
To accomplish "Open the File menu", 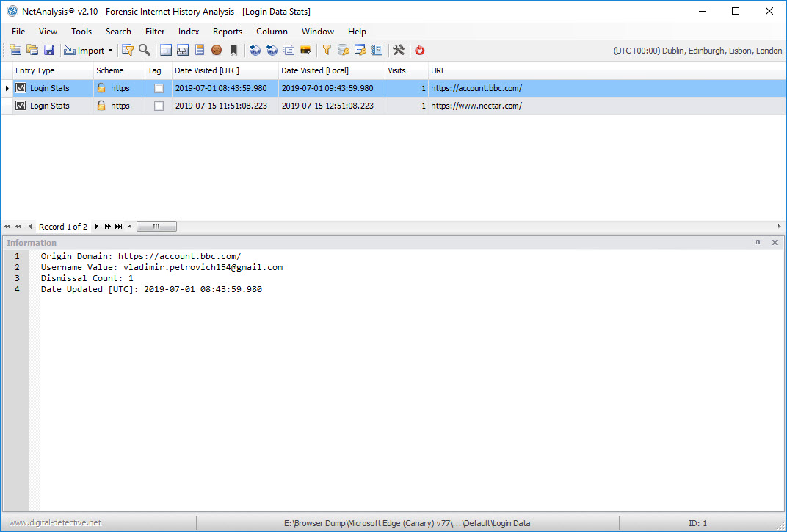I will click(18, 31).
